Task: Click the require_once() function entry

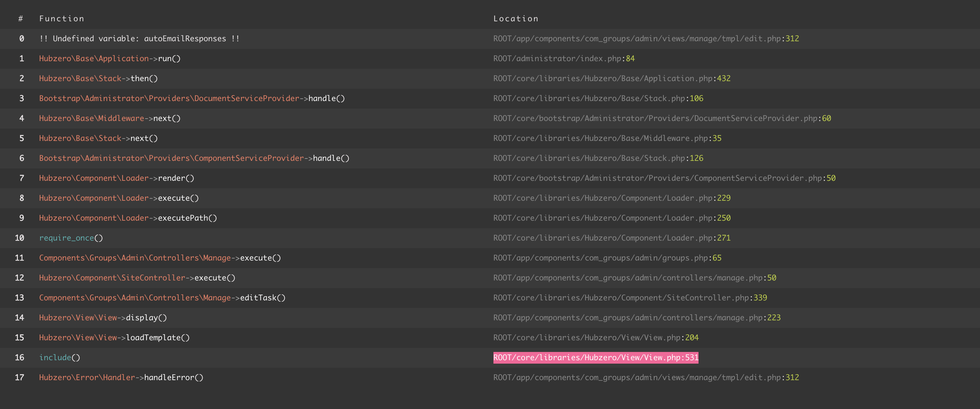Action: coord(71,238)
